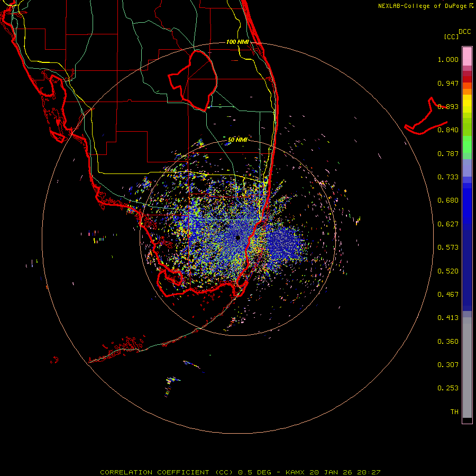Click the 0.467 color scale value
Screen dimensions: 476x476
tap(448, 295)
